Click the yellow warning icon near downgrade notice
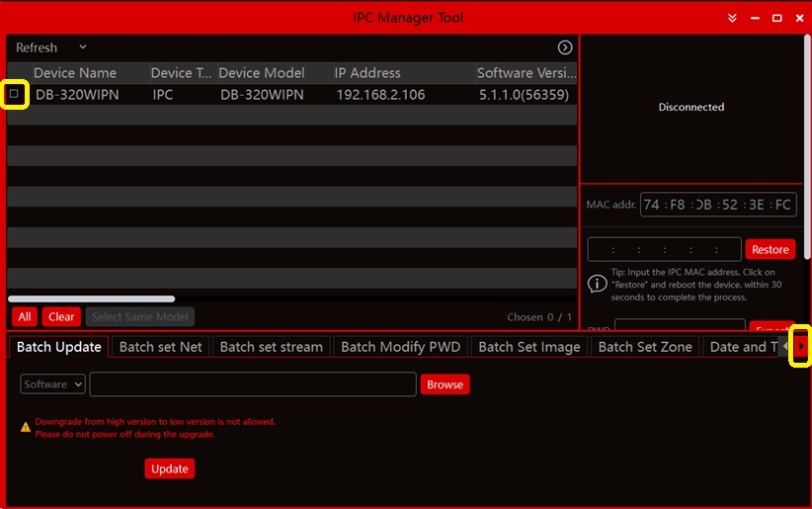The height and width of the screenshot is (509, 812). tap(26, 427)
